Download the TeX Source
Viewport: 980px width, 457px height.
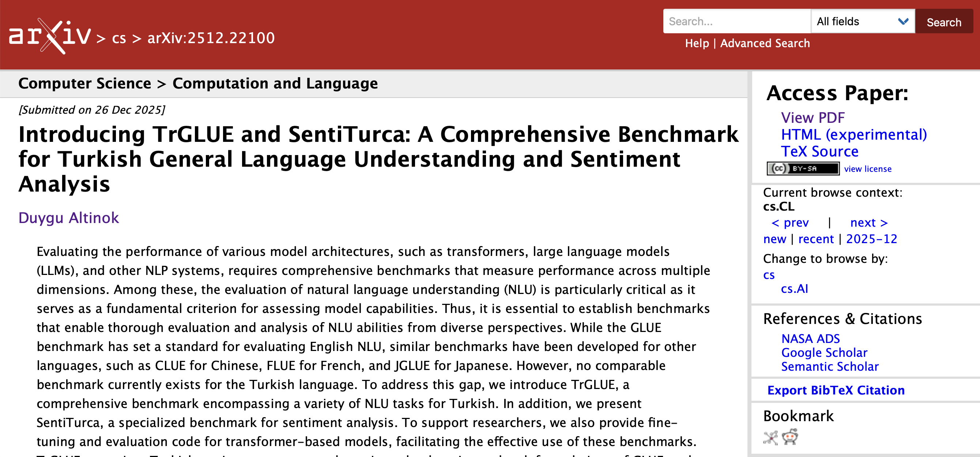(819, 151)
